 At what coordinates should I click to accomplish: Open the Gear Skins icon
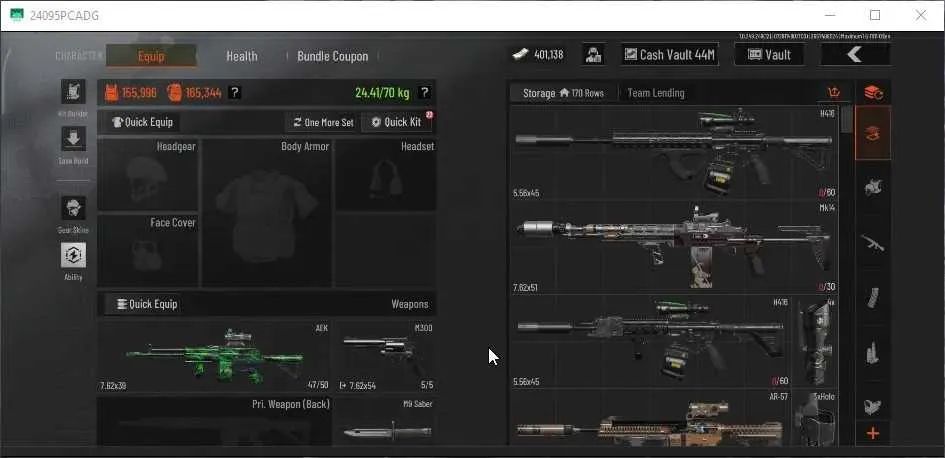[x=73, y=208]
